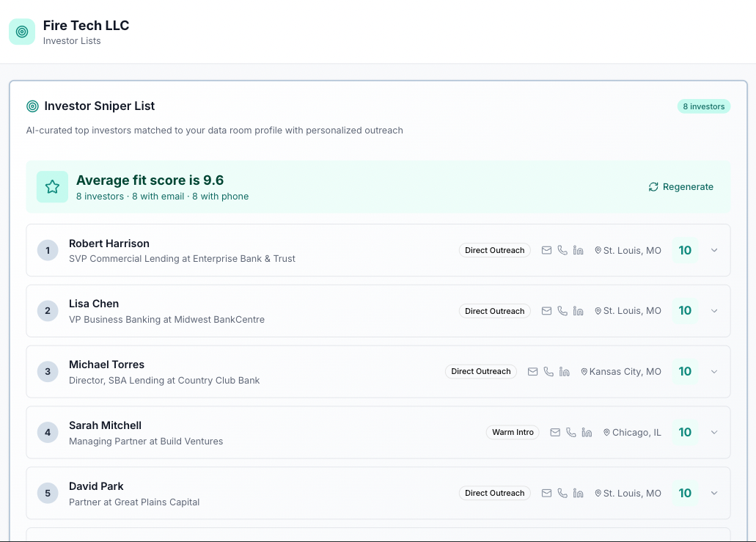Click the email icon for Robert Harrison
The height and width of the screenshot is (542, 756).
click(x=546, y=250)
